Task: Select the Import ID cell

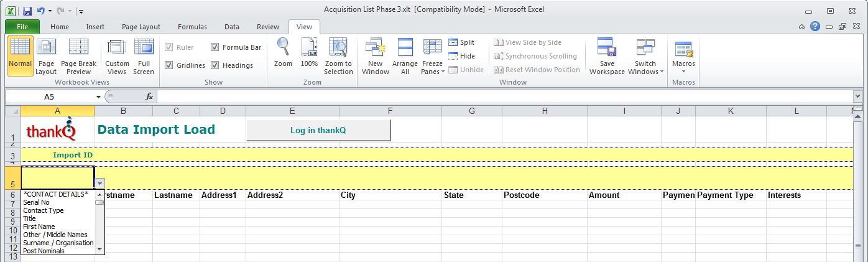Action: click(x=58, y=155)
